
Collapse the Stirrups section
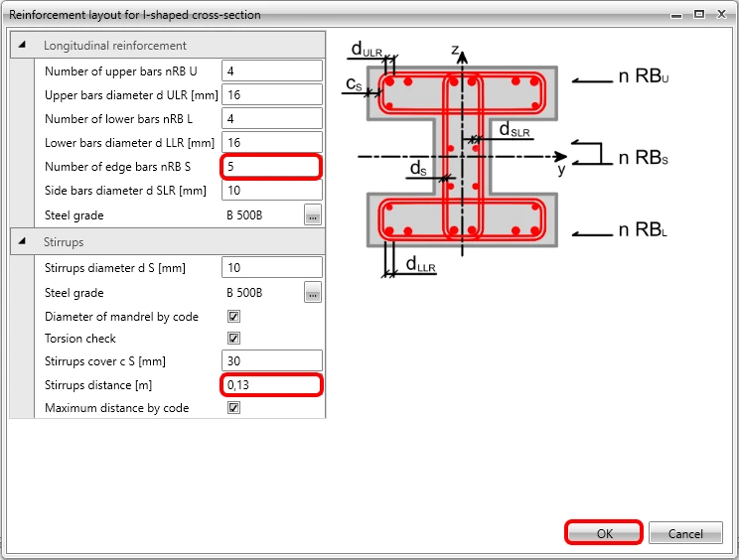(x=22, y=241)
